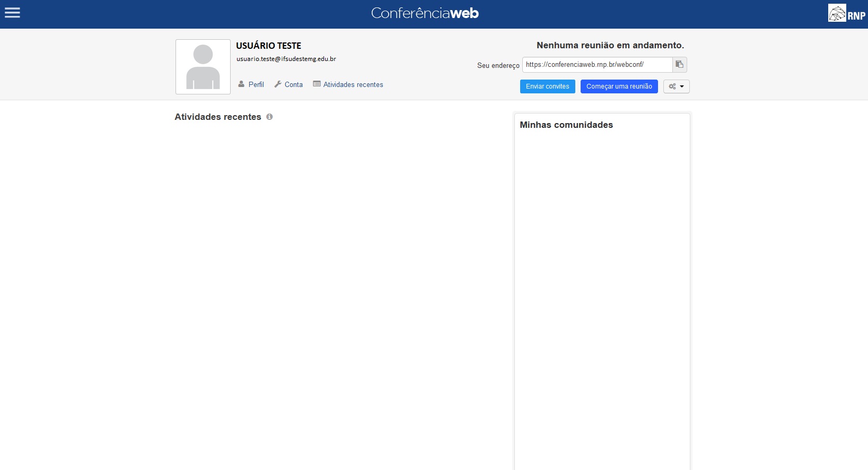The height and width of the screenshot is (470, 868).
Task: Go to the Conta link
Action: 293,84
